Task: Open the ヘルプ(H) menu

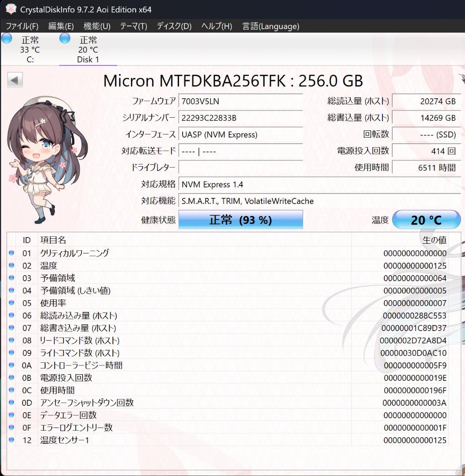Action: tap(217, 26)
